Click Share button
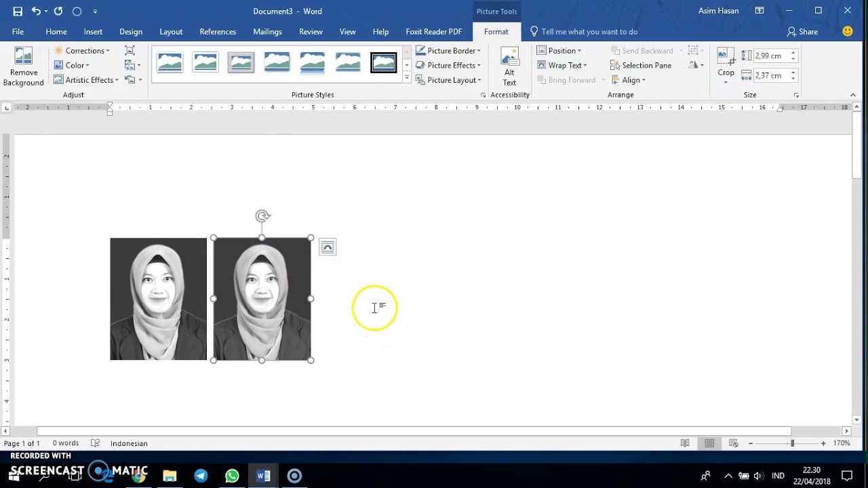This screenshot has width=868, height=488. [x=802, y=32]
